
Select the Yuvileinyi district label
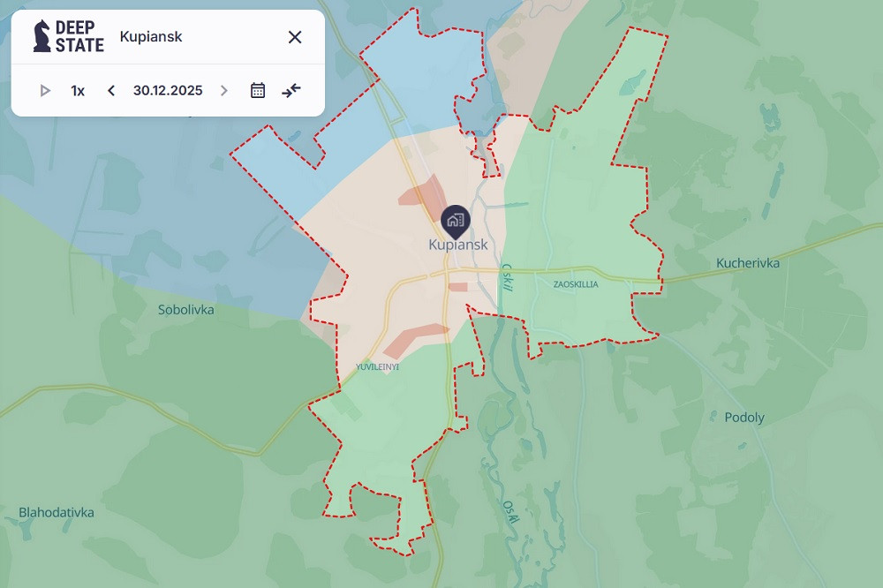[x=377, y=366]
